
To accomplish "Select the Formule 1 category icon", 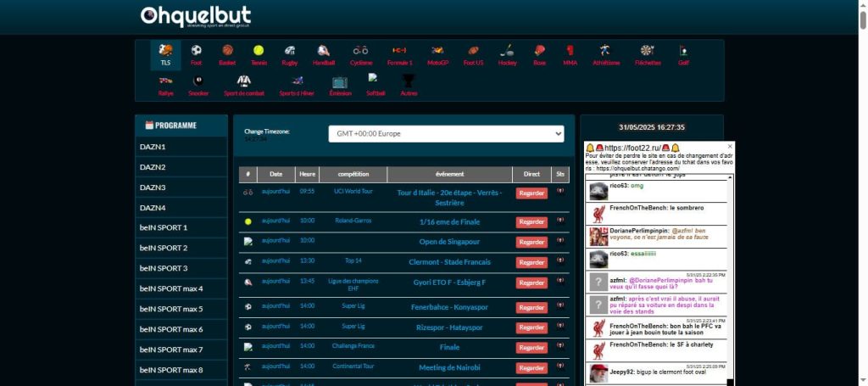I will coord(400,50).
